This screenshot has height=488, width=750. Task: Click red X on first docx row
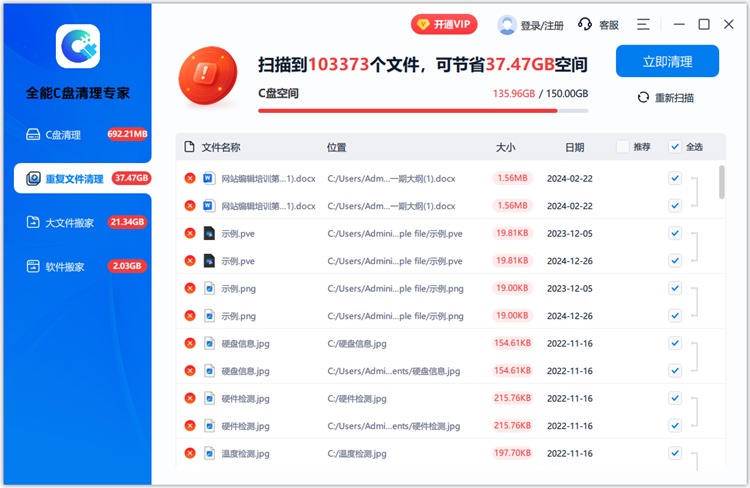pyautogui.click(x=190, y=178)
